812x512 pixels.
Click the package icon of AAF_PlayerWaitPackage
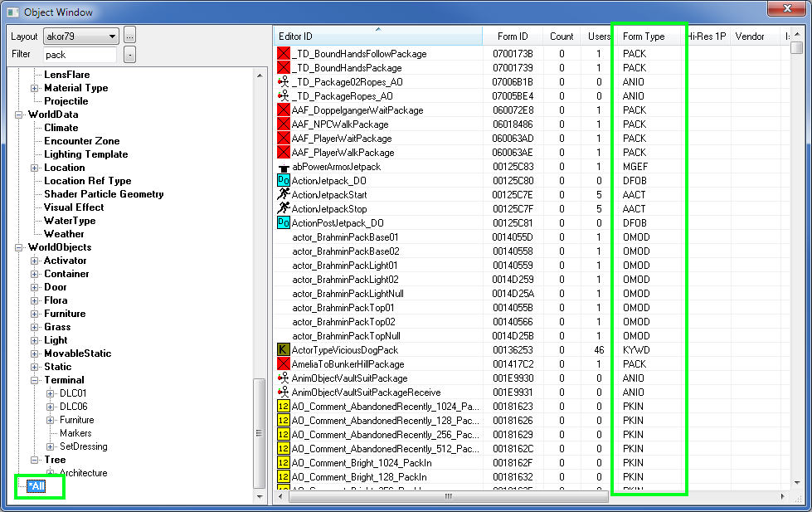[x=284, y=138]
